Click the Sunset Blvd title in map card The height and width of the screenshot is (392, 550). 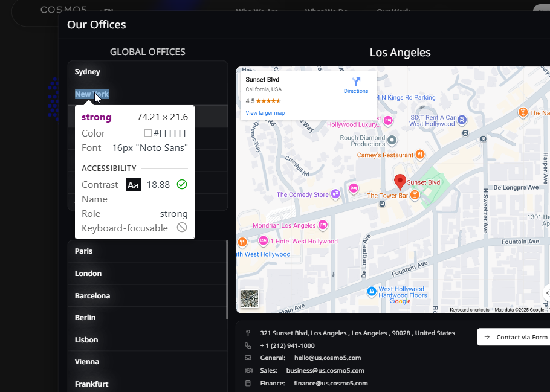(262, 79)
